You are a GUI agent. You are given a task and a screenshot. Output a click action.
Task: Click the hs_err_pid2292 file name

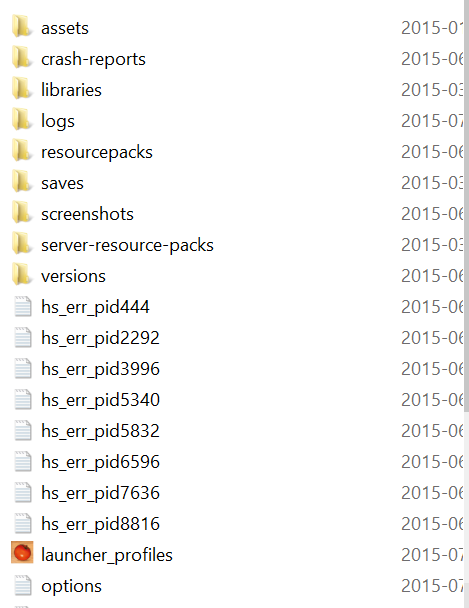coord(100,338)
